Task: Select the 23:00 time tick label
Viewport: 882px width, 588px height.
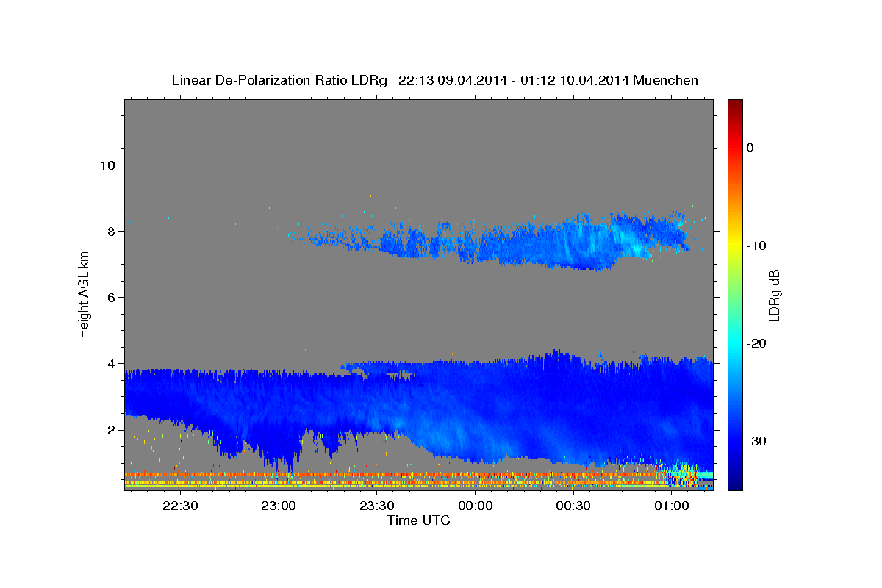Action: click(x=279, y=506)
